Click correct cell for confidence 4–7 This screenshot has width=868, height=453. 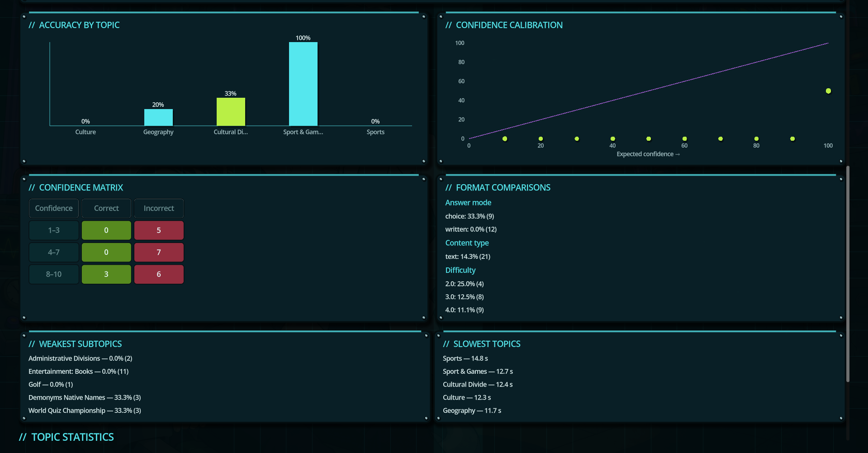click(106, 252)
